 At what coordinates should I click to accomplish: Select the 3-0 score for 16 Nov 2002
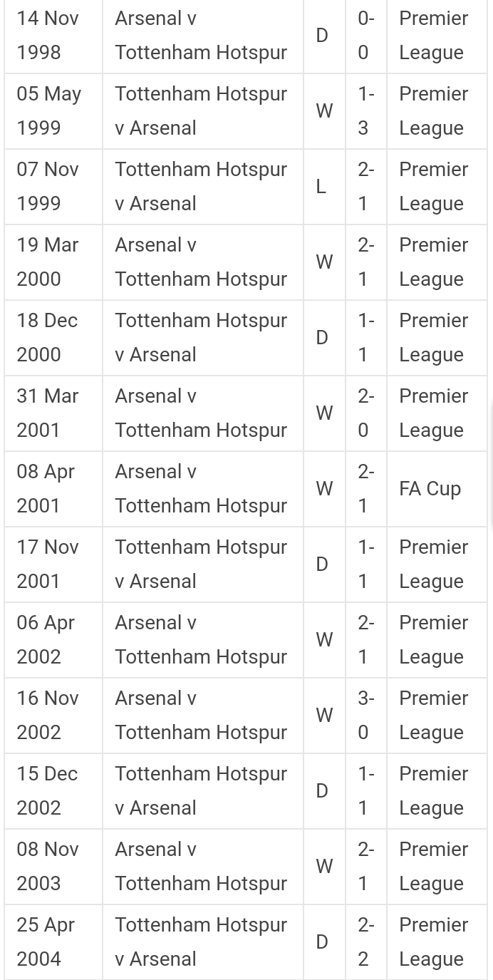[365, 716]
